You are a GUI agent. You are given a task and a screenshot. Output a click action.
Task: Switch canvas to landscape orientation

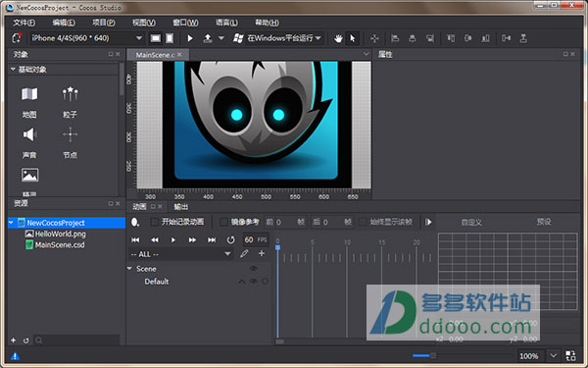click(155, 38)
